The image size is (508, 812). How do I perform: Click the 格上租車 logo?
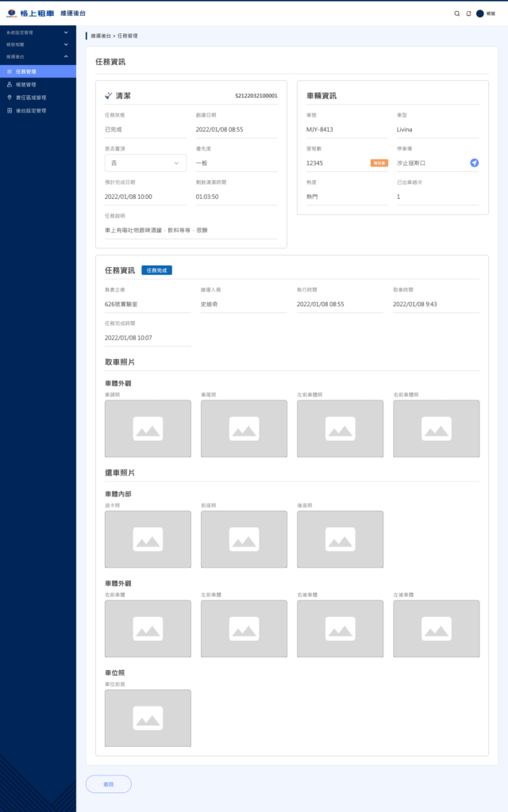coord(28,13)
